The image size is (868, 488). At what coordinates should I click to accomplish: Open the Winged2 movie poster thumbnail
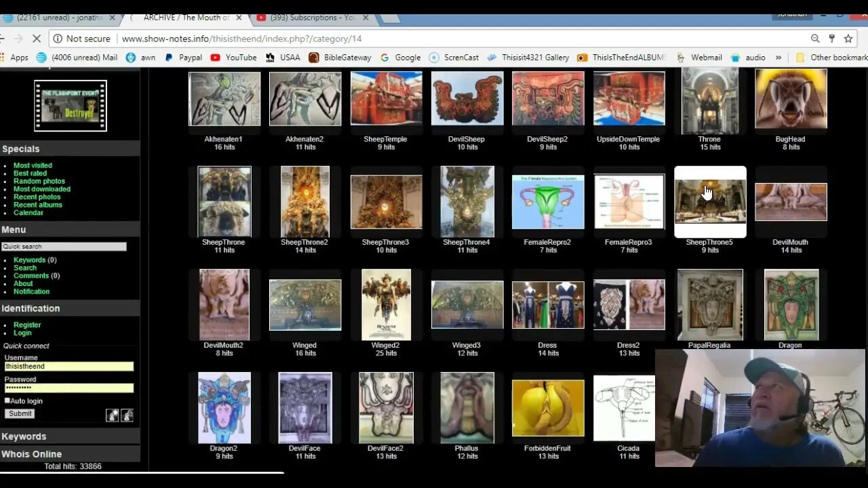pos(386,305)
